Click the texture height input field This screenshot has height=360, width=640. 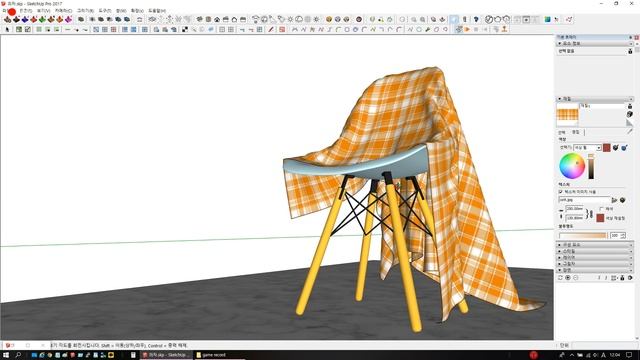(575, 218)
